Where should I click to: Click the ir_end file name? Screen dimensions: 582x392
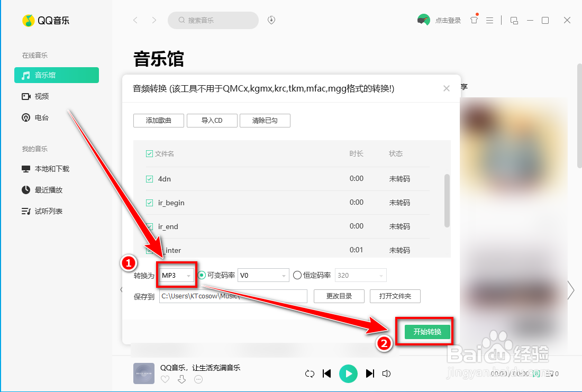click(x=168, y=227)
